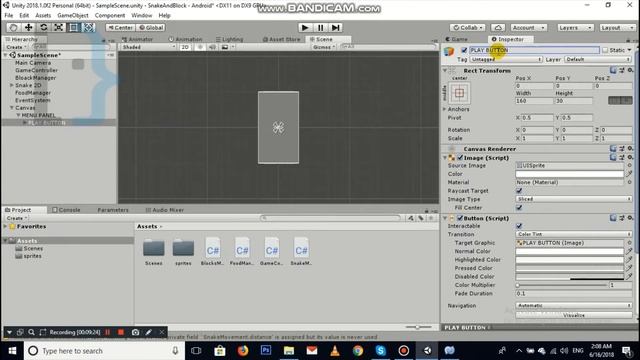Click the Global handle button

pos(151,27)
